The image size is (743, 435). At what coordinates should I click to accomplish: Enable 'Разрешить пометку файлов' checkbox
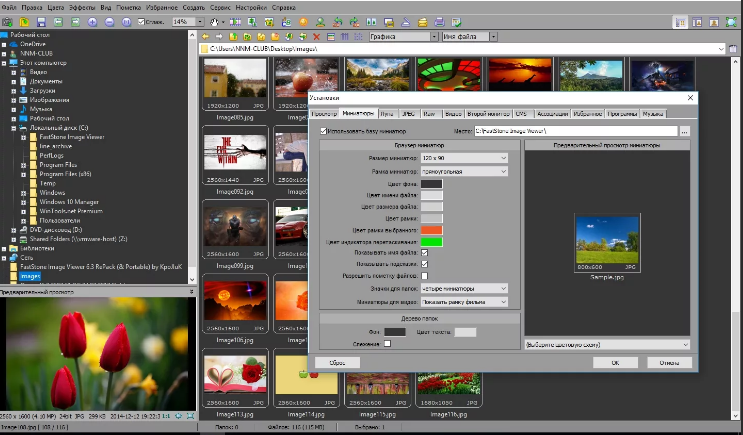[x=425, y=275]
